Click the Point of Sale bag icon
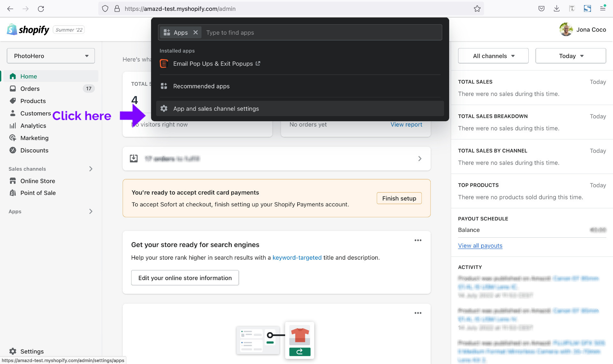Viewport: 613px width, 364px height. pos(13,193)
